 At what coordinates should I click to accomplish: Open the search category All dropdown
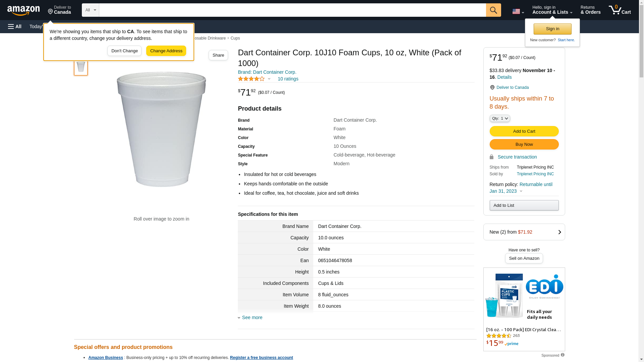point(90,10)
